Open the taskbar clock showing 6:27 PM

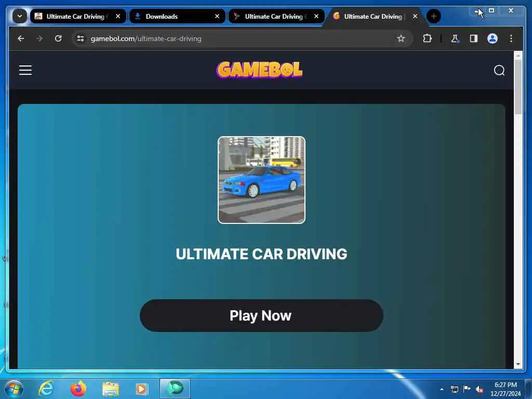click(506, 389)
